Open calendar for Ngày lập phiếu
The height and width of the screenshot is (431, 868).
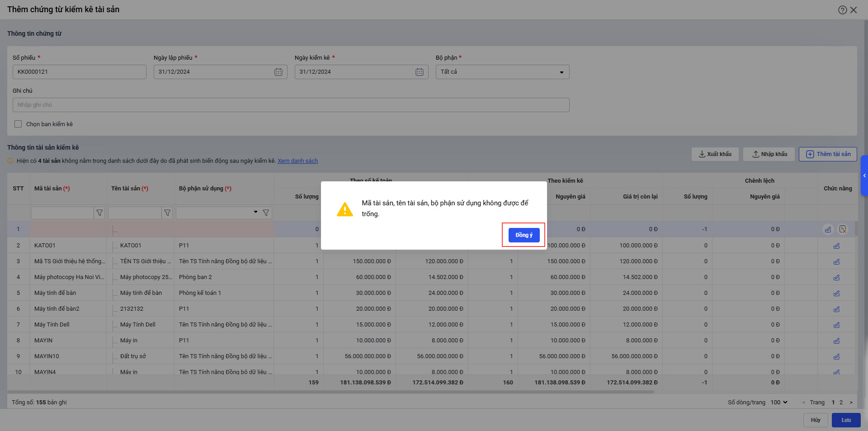click(278, 72)
